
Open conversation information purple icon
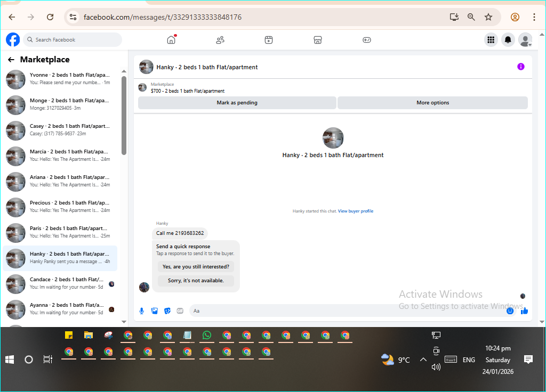pyautogui.click(x=520, y=67)
